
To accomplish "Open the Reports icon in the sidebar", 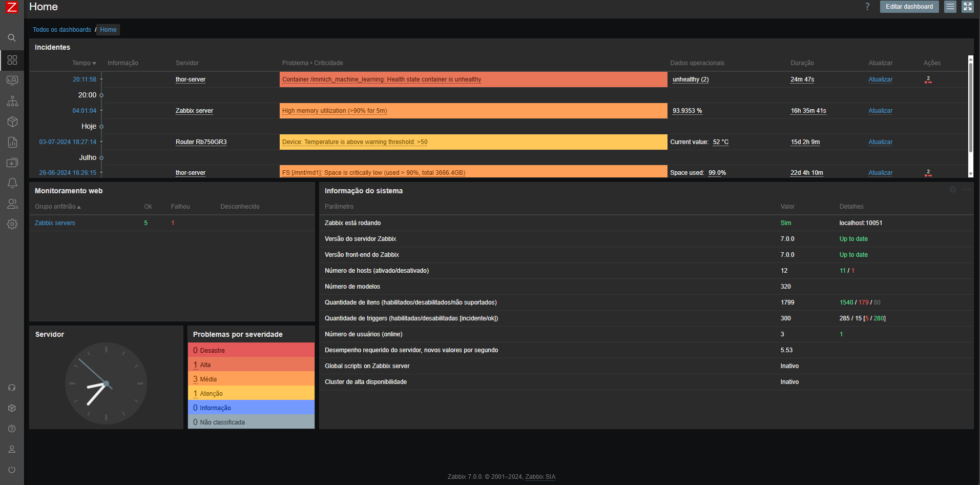I will click(12, 142).
